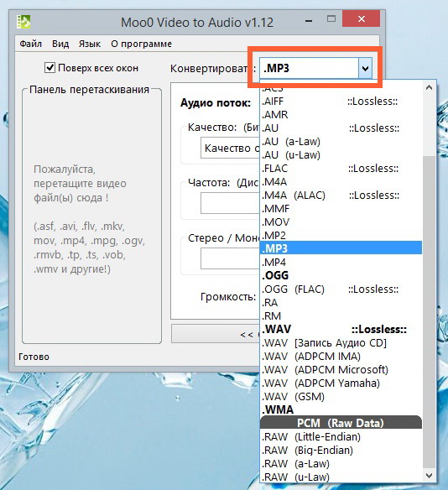448x490 pixels.
Task: Select .M4A (ALAC) lossless option
Action: click(x=341, y=195)
